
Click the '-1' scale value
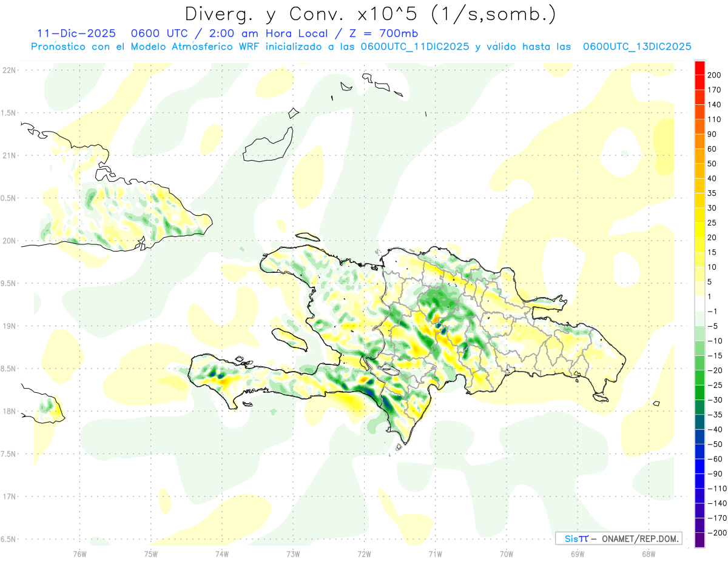(x=712, y=311)
